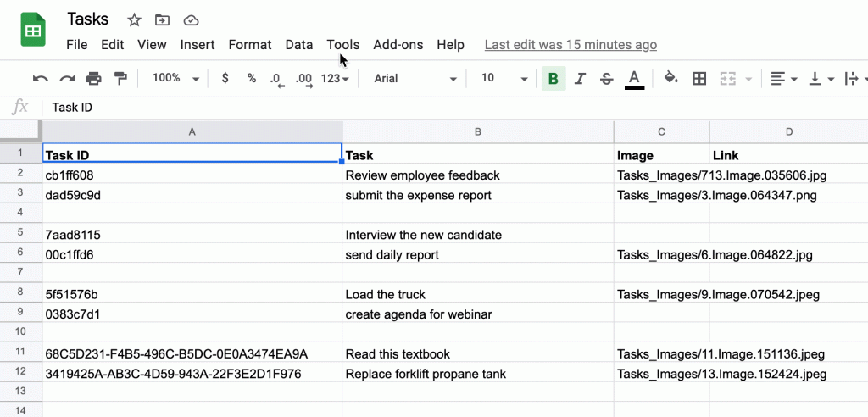The height and width of the screenshot is (417, 868).
Task: Format the cell as currency
Action: tap(225, 78)
